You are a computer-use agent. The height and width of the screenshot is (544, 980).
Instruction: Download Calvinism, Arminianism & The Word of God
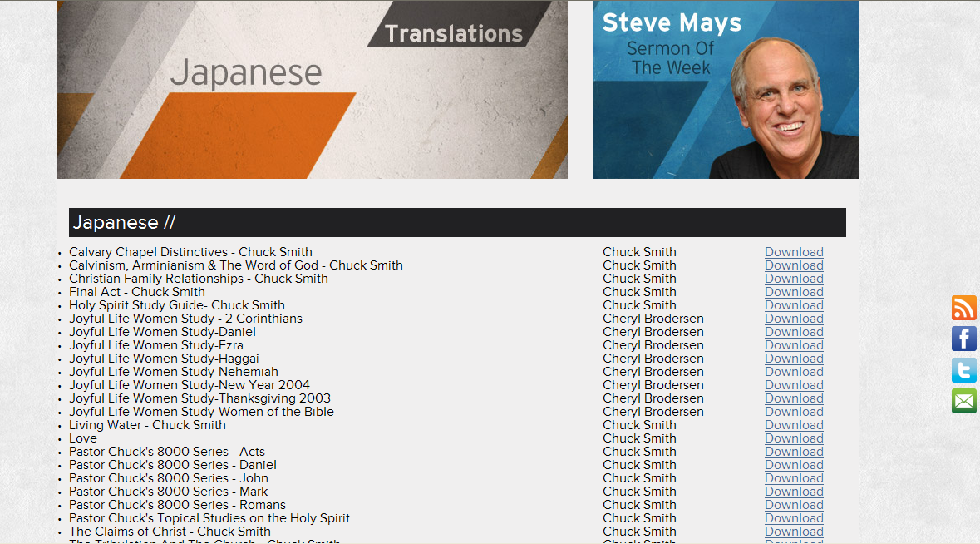point(794,265)
